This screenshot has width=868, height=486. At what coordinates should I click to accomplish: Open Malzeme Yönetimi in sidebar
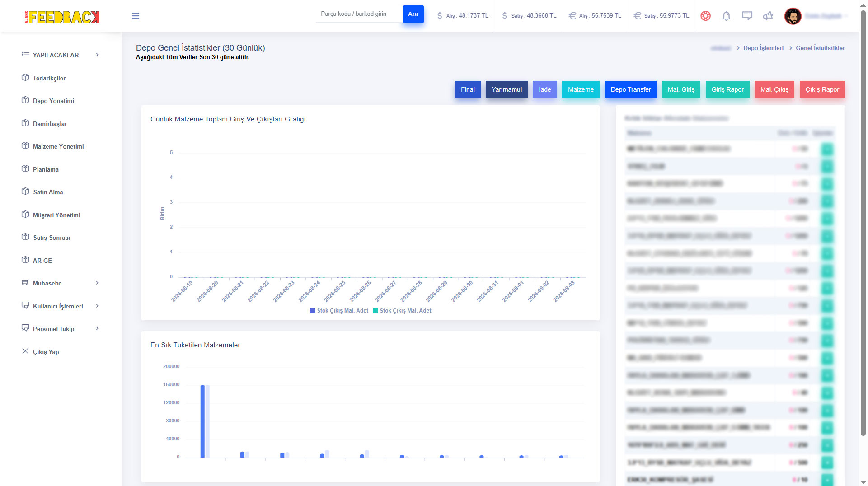[58, 146]
